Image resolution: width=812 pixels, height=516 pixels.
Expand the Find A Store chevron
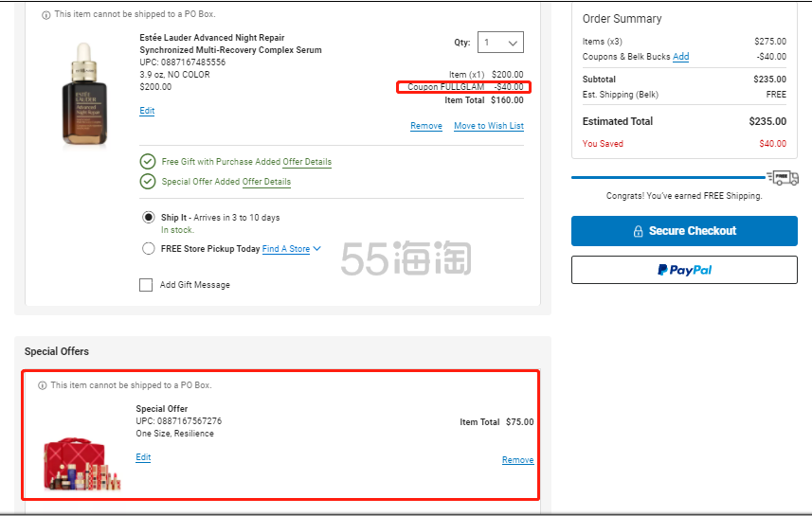(316, 248)
